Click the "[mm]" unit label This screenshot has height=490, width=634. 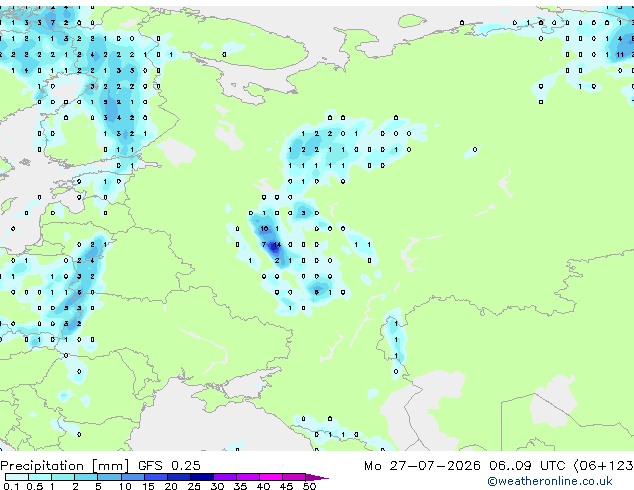pyautogui.click(x=110, y=466)
